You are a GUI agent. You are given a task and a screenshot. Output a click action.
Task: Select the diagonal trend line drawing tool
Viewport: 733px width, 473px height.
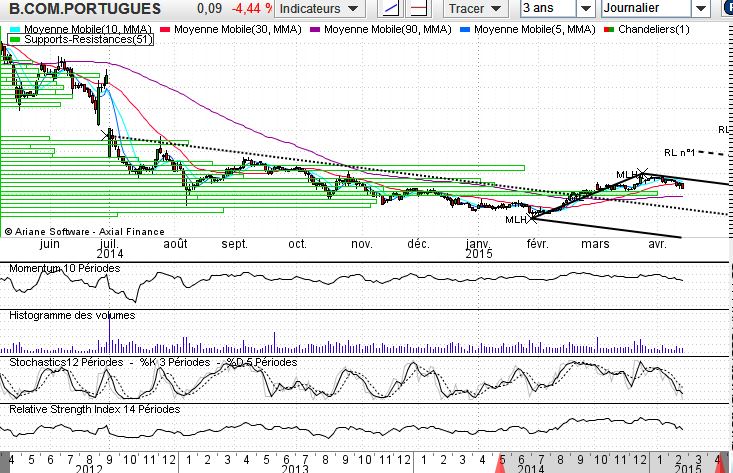pyautogui.click(x=394, y=9)
